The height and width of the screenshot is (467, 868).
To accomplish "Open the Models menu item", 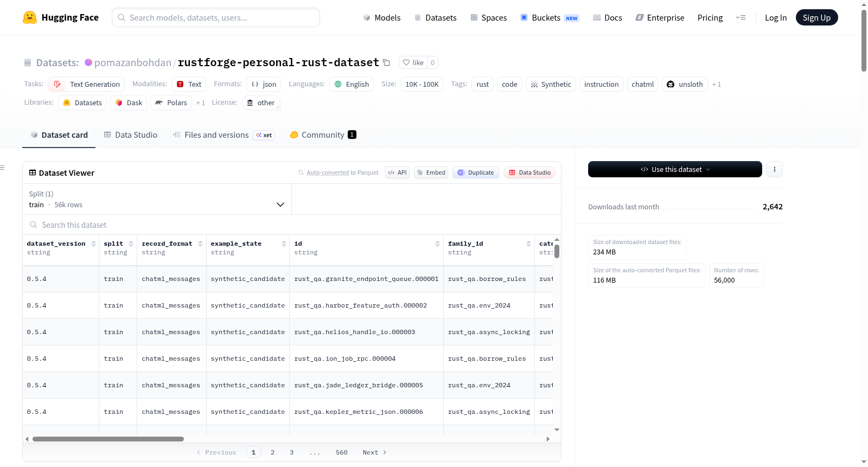I will point(382,17).
